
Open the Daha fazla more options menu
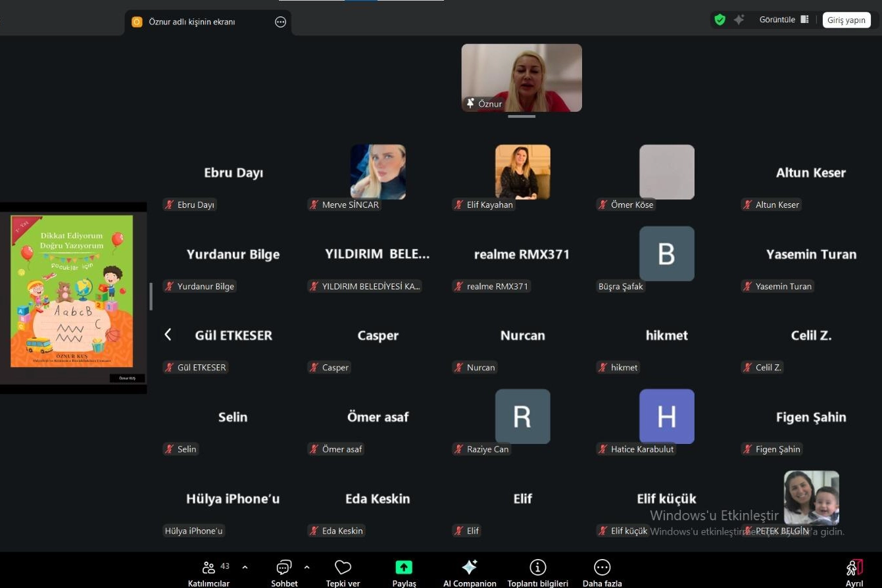coord(602,568)
